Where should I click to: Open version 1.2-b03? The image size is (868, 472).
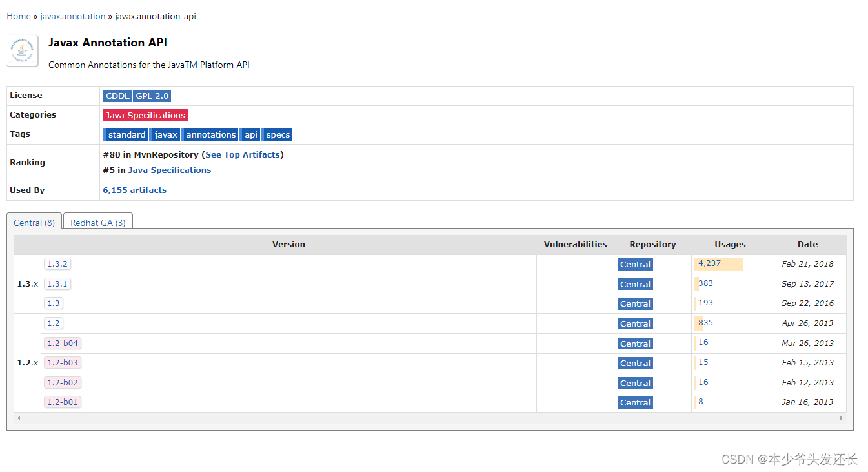(x=63, y=362)
